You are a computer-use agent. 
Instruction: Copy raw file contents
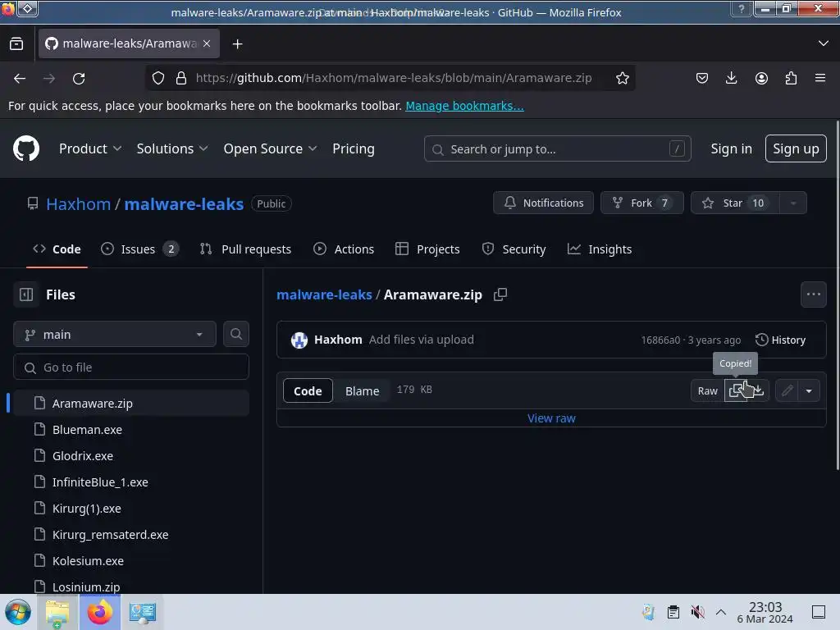(x=737, y=390)
